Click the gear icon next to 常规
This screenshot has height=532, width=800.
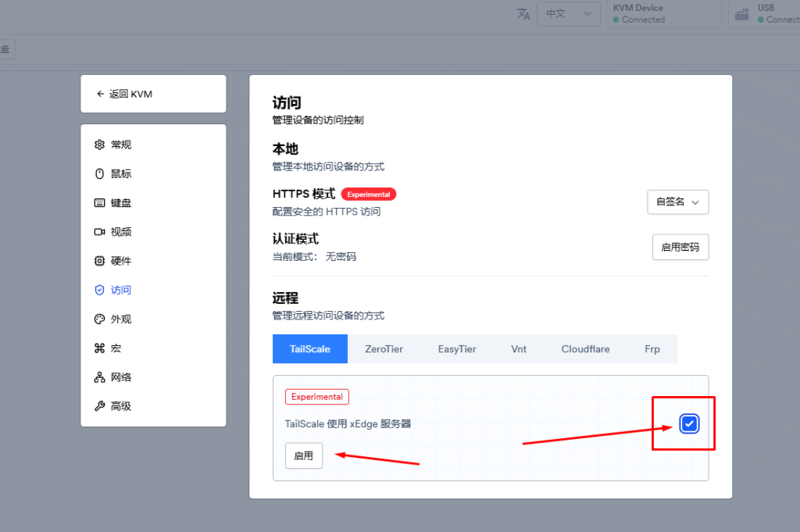click(x=99, y=145)
